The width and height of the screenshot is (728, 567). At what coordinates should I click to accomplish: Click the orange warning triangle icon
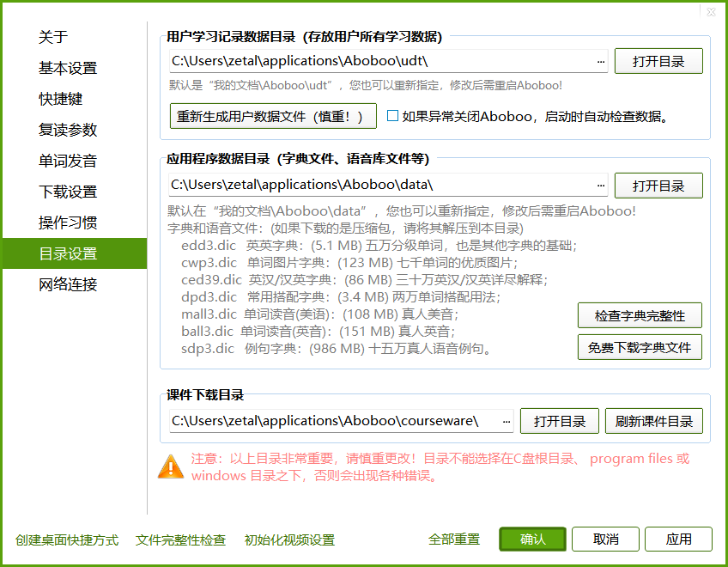coord(171,467)
